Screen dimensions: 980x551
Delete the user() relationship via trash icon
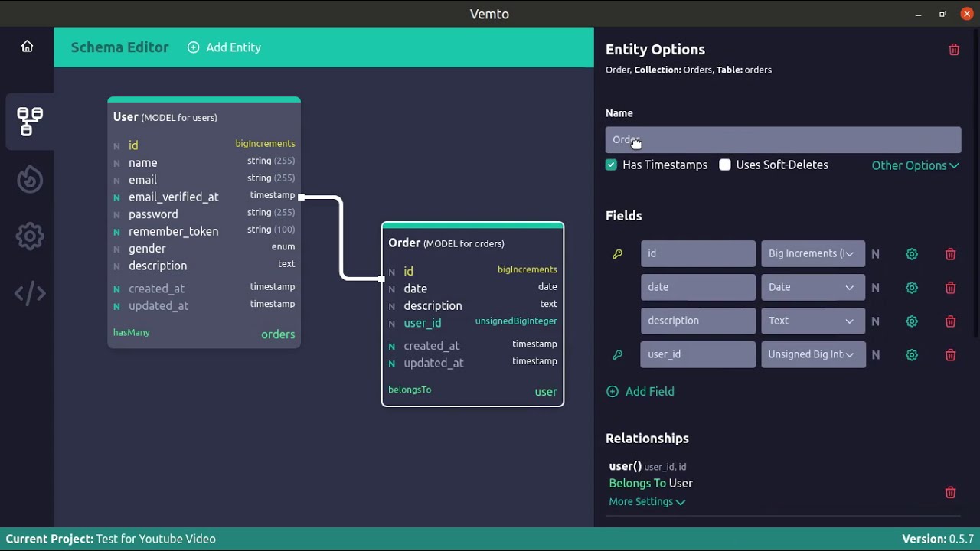[x=950, y=493]
